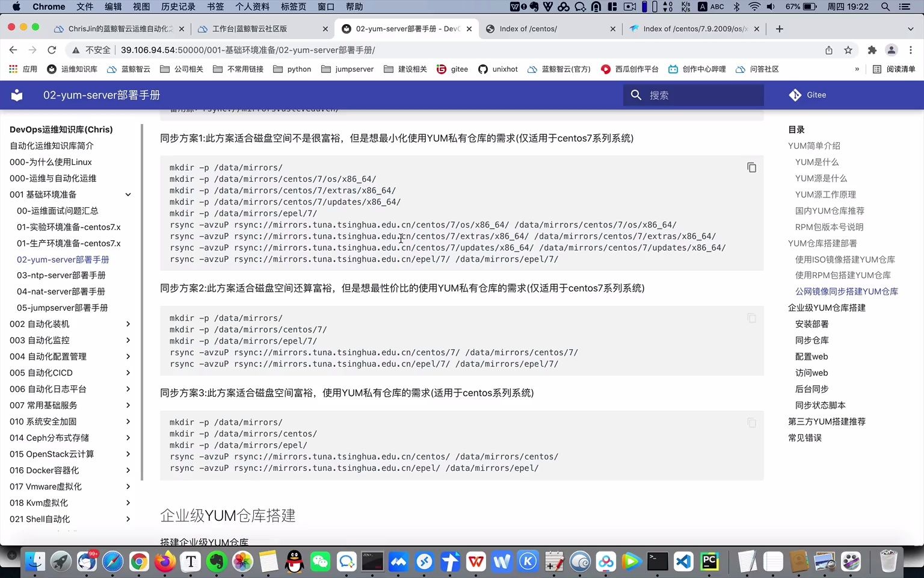
Task: Open macOS Spotlight search in menu bar
Action: pos(885,7)
